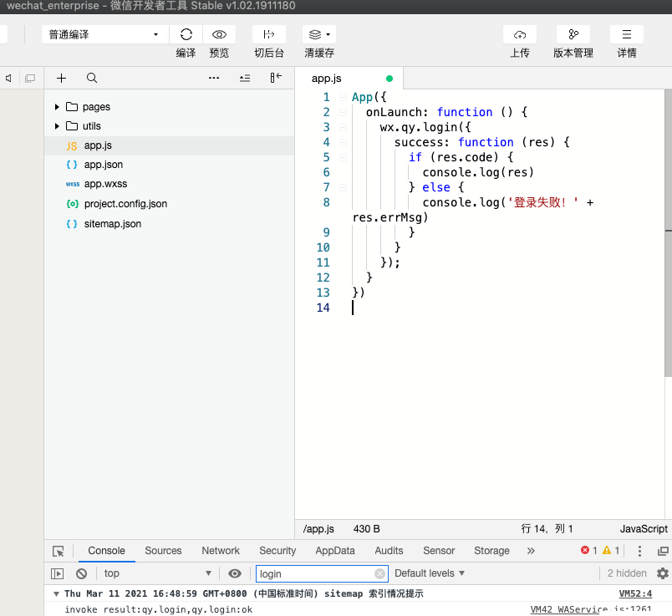The height and width of the screenshot is (616, 672).
Task: Click the unsaved-changes green dot on app.js tab
Action: [389, 79]
